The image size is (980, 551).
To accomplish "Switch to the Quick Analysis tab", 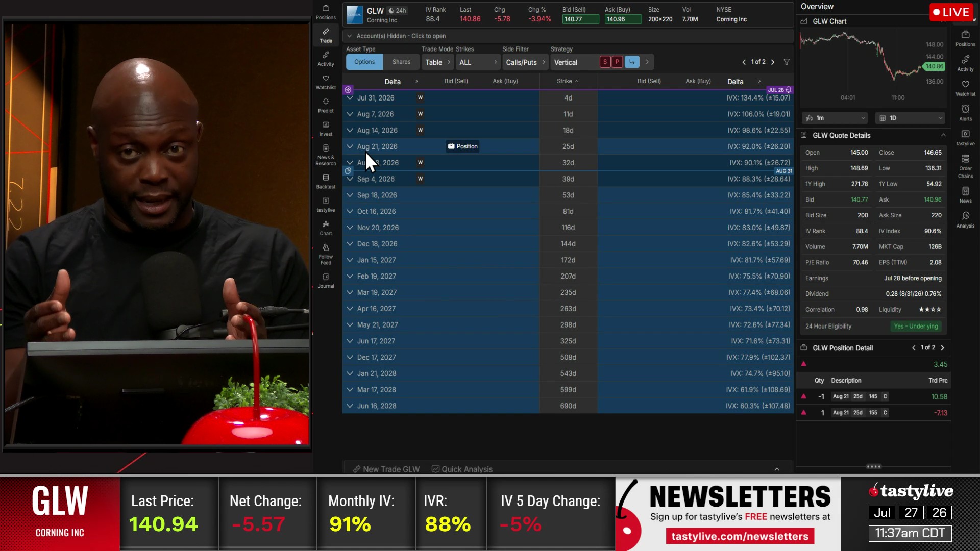I will click(462, 469).
